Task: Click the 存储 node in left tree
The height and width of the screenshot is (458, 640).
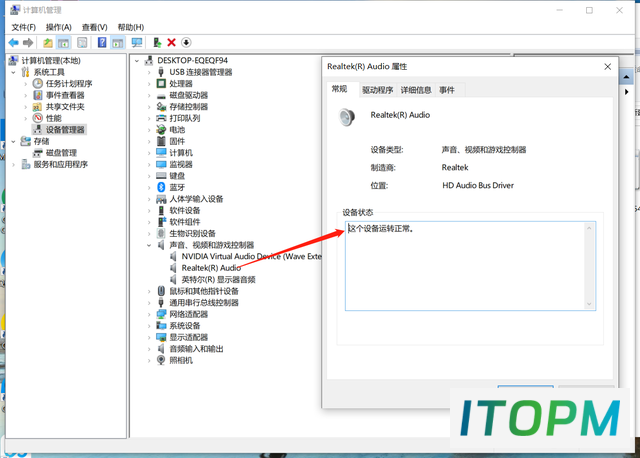Action: [x=41, y=142]
